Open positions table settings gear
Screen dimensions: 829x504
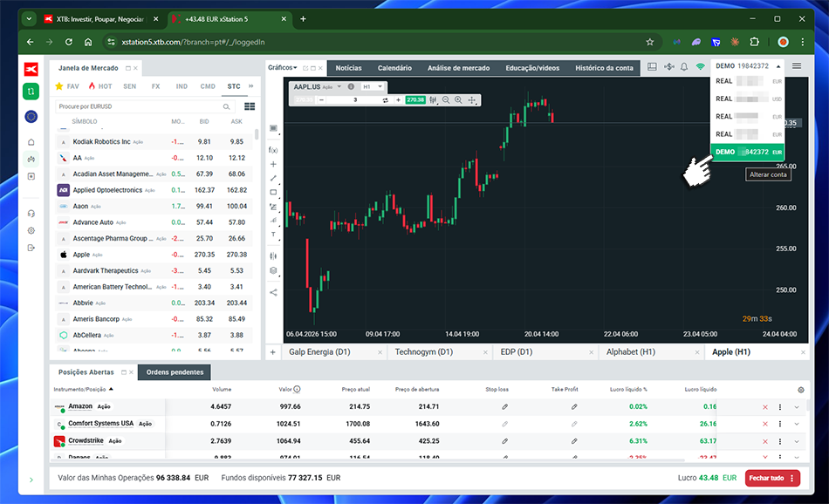(801, 390)
